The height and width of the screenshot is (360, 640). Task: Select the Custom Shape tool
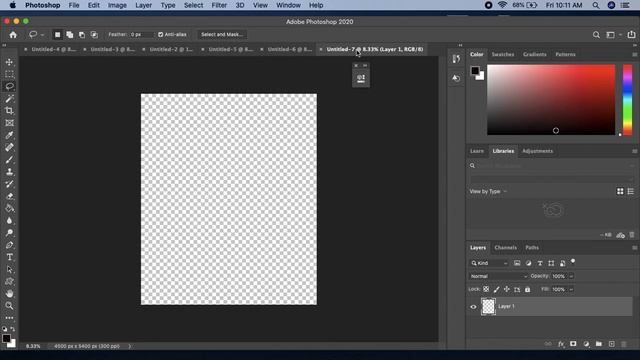coord(9,281)
